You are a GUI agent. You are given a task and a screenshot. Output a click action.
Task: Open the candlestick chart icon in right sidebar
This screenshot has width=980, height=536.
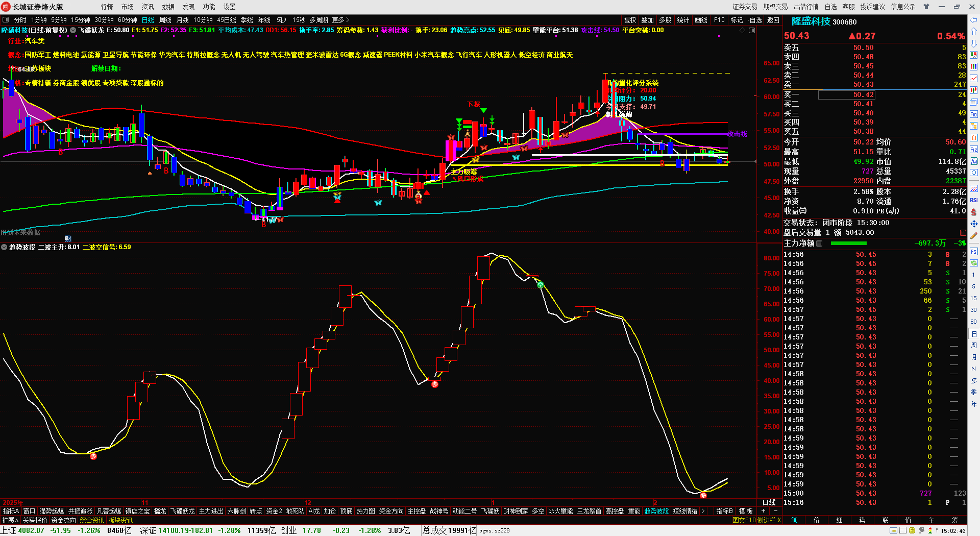974,90
